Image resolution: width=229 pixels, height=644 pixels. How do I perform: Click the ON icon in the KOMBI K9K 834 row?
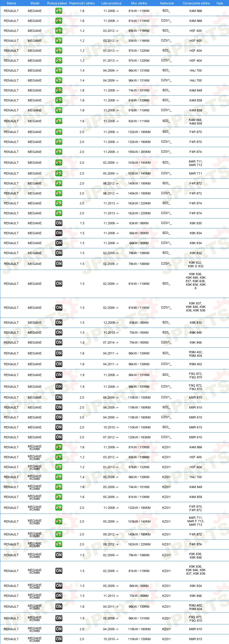[59, 586]
